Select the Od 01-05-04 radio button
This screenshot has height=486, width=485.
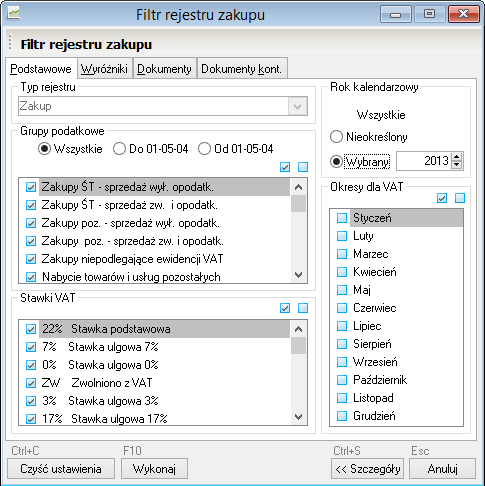[x=204, y=149]
